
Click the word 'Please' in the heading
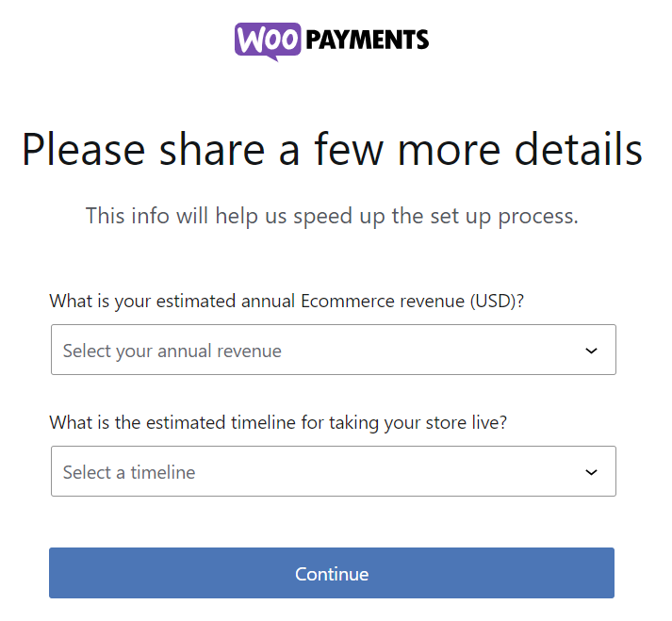pos(83,150)
